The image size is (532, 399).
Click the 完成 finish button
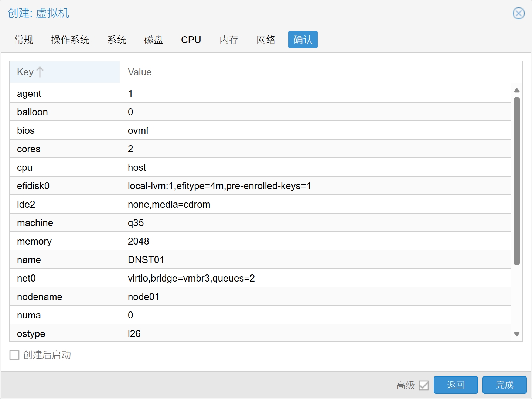pos(504,385)
